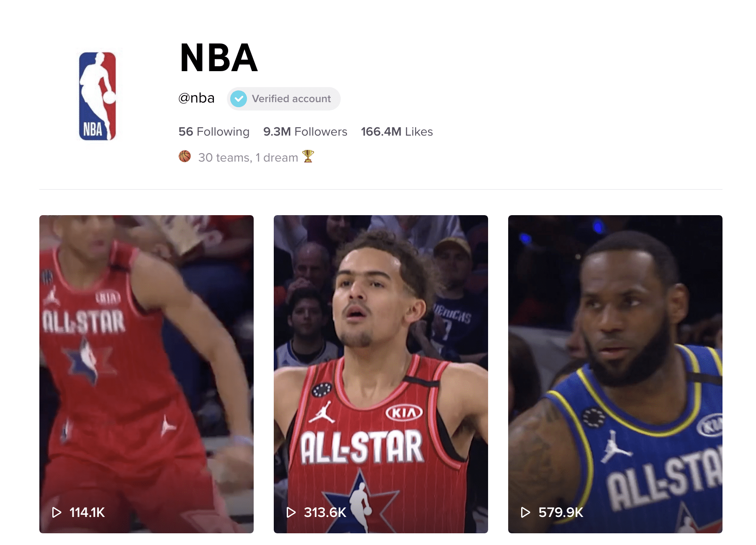Click play icon on 114.1K video

point(57,512)
